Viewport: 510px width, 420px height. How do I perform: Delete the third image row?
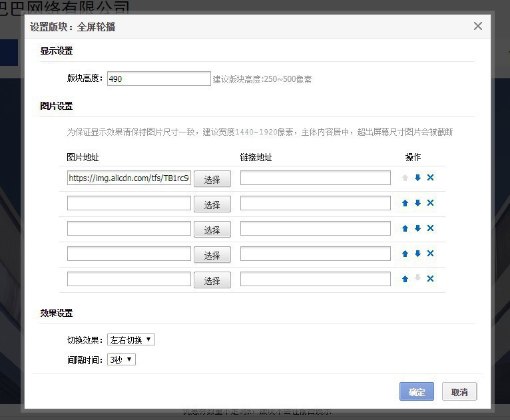(430, 228)
